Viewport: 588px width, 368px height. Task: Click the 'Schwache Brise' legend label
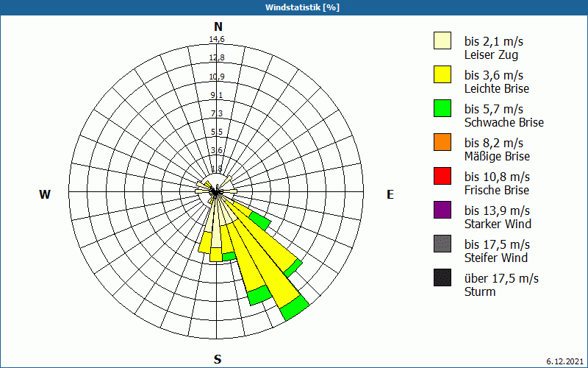[504, 122]
